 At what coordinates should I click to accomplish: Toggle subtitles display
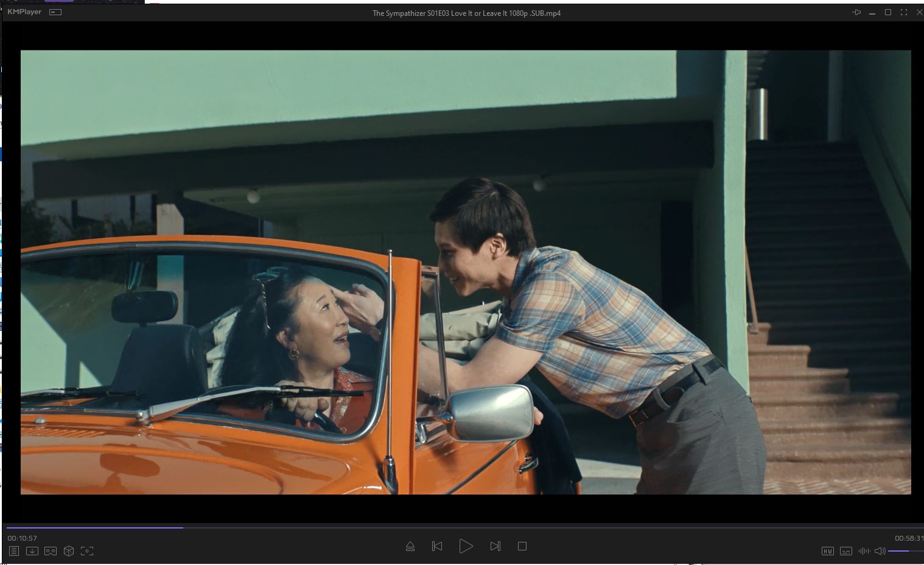pyautogui.click(x=845, y=551)
